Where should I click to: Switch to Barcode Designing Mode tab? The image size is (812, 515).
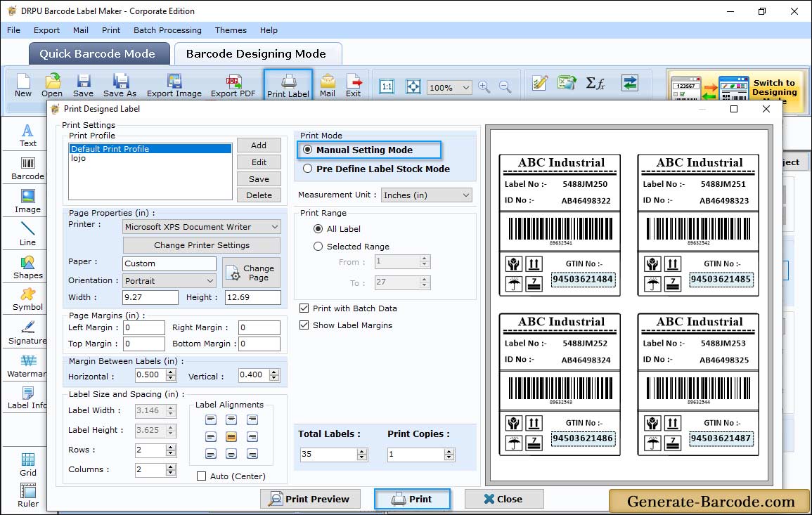point(257,54)
